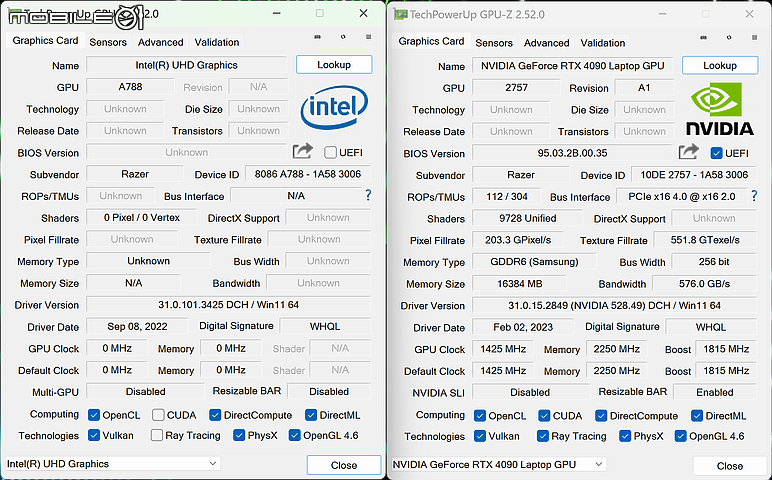Open Validation tab in Intel window
The height and width of the screenshot is (480, 772).
point(217,42)
